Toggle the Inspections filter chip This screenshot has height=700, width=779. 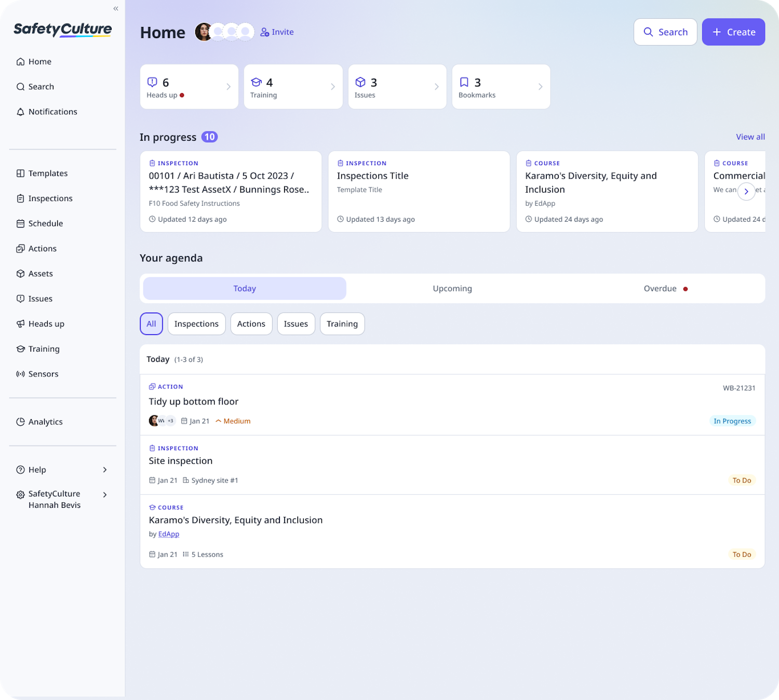tap(196, 324)
